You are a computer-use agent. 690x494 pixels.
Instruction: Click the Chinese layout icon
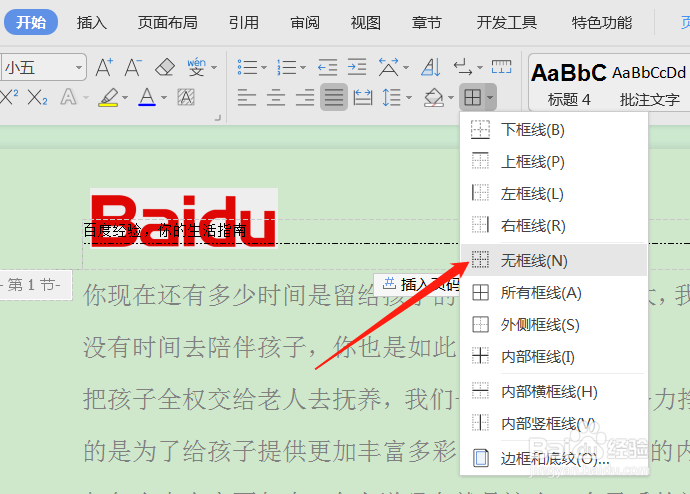coord(388,67)
